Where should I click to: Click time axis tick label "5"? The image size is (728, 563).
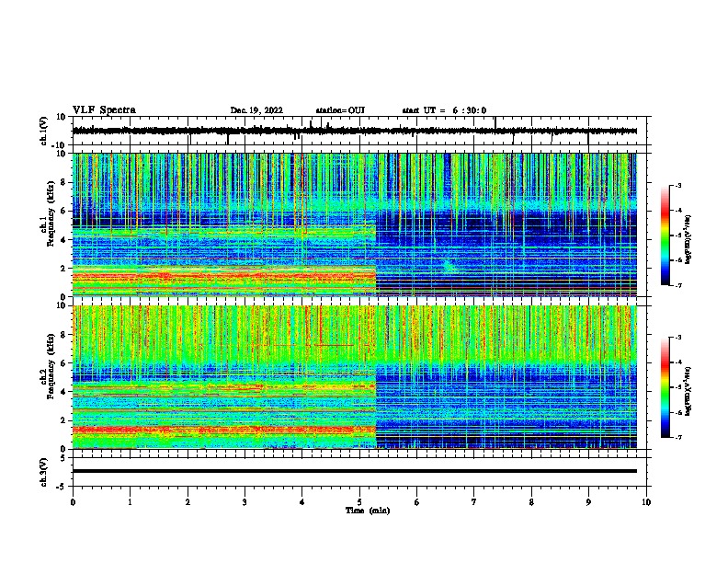[359, 502]
